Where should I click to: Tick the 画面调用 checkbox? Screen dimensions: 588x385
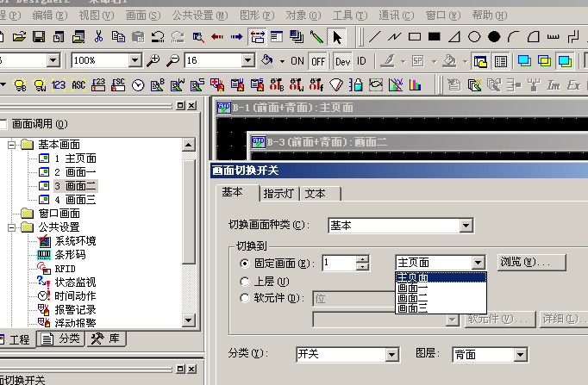click(3, 123)
